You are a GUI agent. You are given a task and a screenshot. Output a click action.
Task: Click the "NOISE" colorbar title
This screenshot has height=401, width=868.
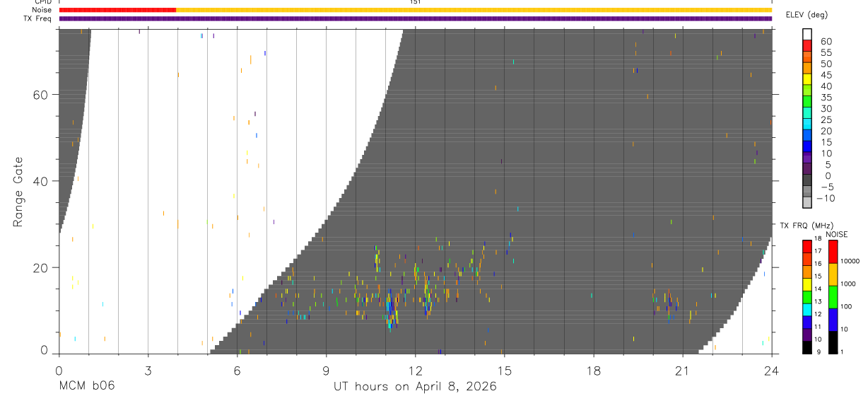pyautogui.click(x=837, y=234)
